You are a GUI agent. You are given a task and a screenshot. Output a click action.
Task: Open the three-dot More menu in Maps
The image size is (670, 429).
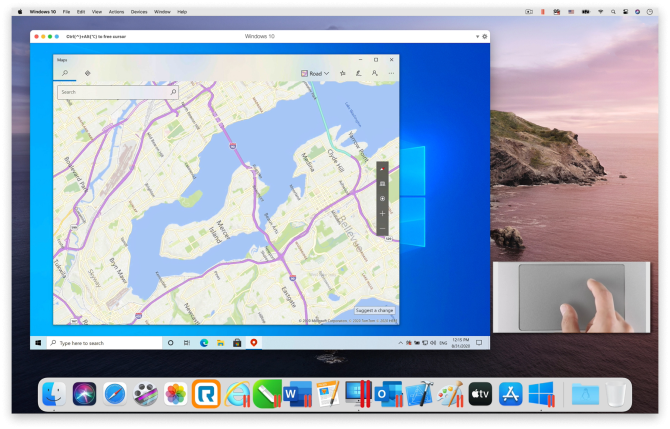390,73
